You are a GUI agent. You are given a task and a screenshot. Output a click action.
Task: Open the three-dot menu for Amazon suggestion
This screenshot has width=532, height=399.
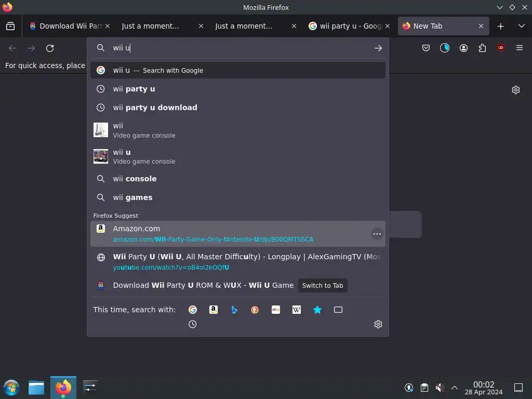(x=377, y=234)
